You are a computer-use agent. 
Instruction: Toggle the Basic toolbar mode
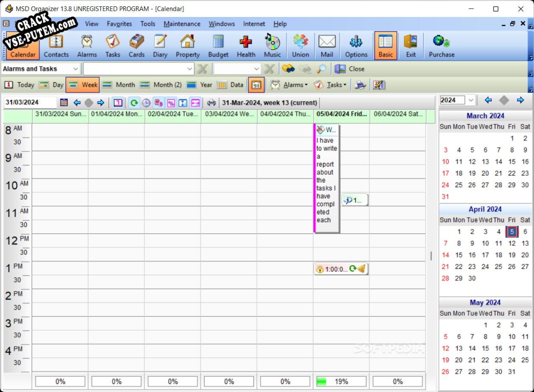pos(386,46)
